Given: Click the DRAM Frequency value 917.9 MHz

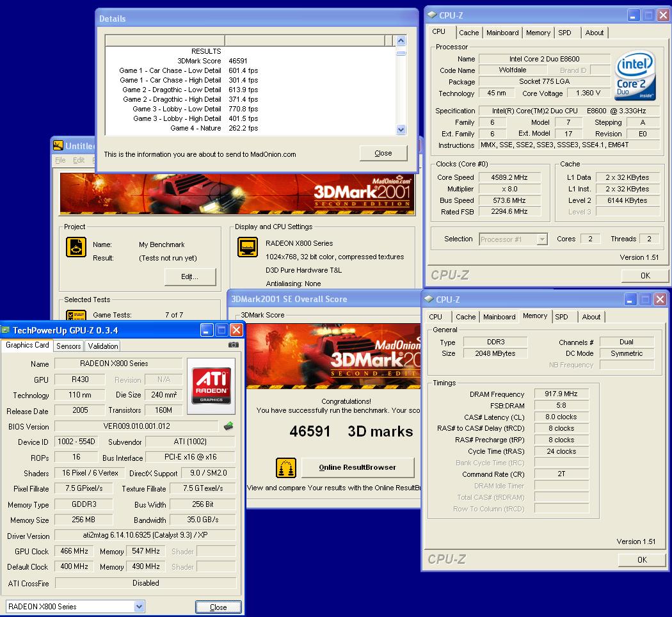Looking at the screenshot, I should click(561, 394).
